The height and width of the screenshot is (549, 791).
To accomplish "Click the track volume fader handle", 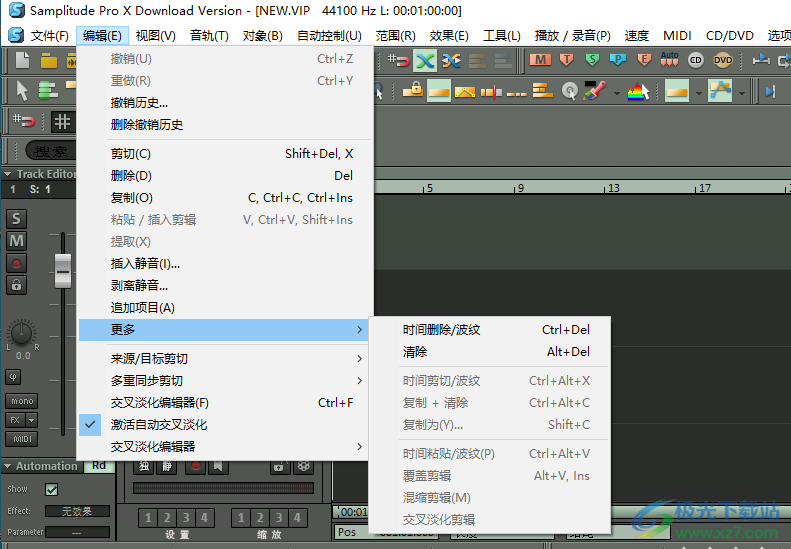I will (63, 271).
